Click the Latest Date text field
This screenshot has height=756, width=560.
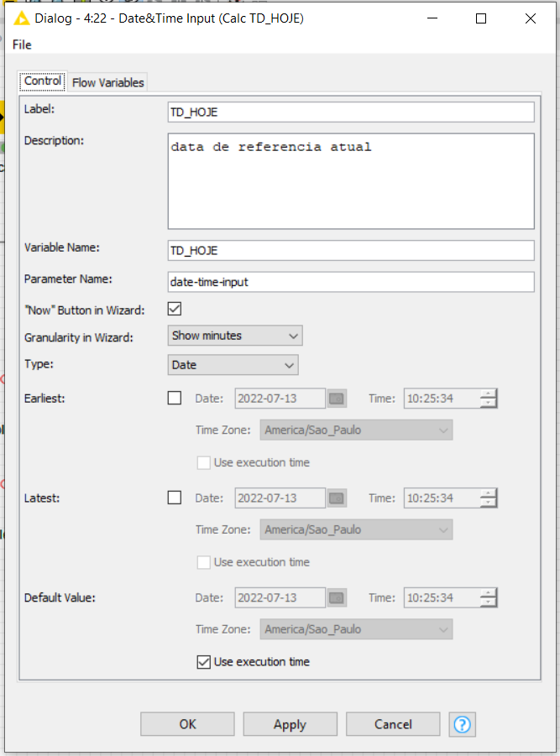pyautogui.click(x=280, y=498)
